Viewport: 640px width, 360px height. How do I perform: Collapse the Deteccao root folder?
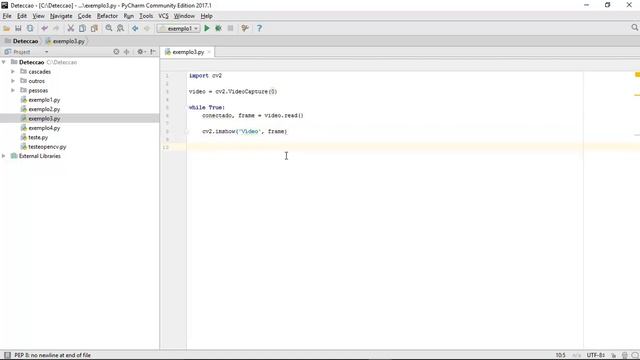tap(4, 62)
